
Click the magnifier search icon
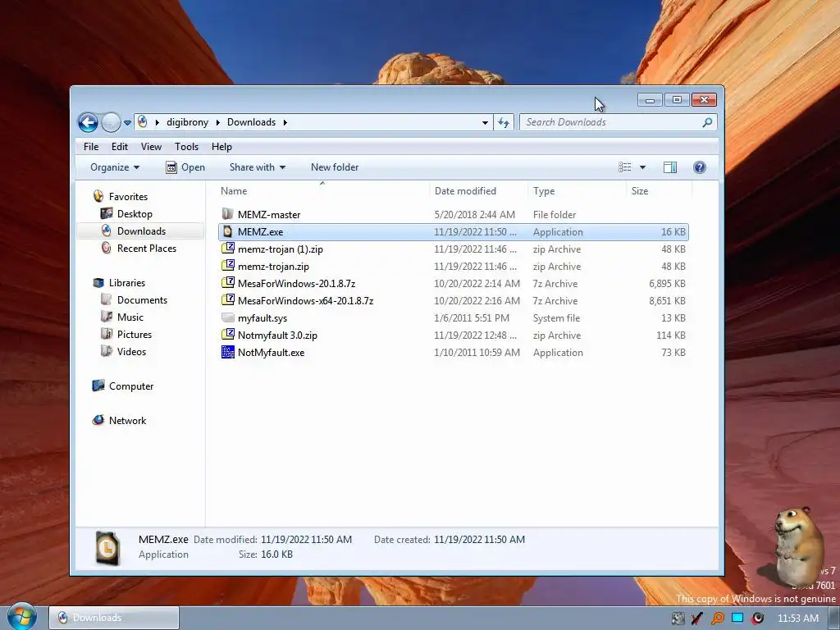[707, 122]
